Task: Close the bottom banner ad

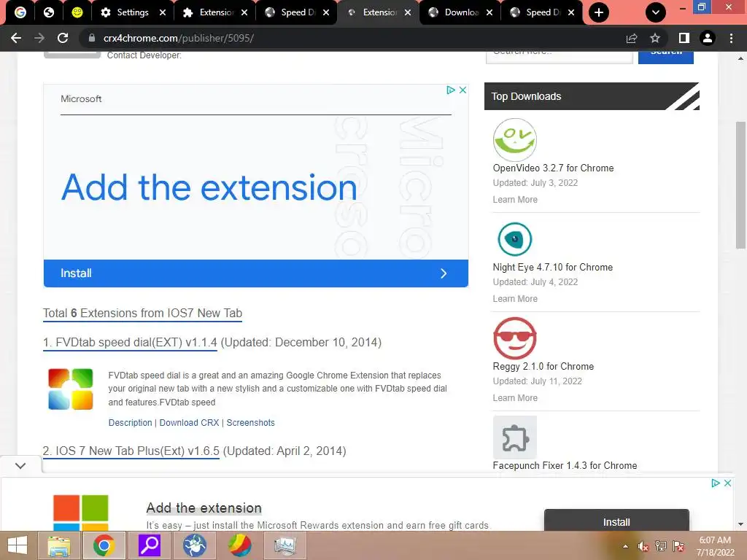Action: 727,483
